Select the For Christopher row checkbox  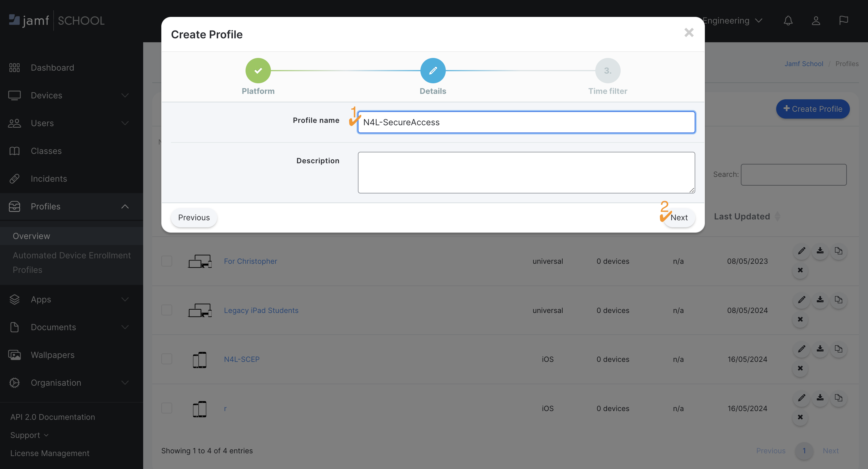pyautogui.click(x=167, y=260)
